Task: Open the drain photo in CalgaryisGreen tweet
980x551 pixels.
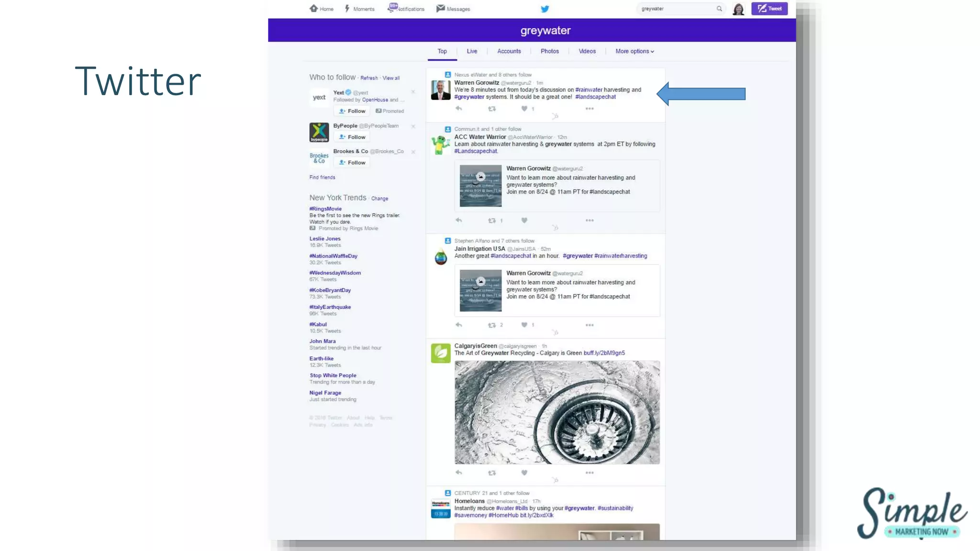Action: tap(557, 412)
